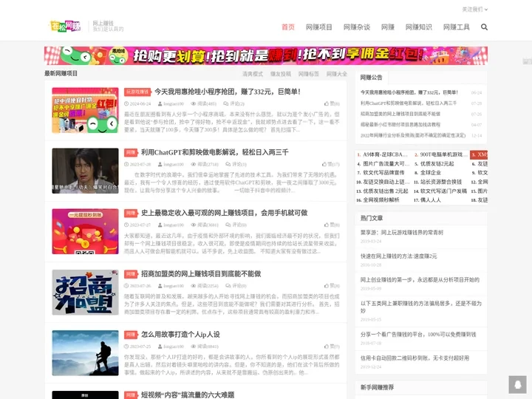Click the 网赚 tag beside the ChatGPT article
Image resolution: width=532 pixels, height=399 pixels.
131,153
